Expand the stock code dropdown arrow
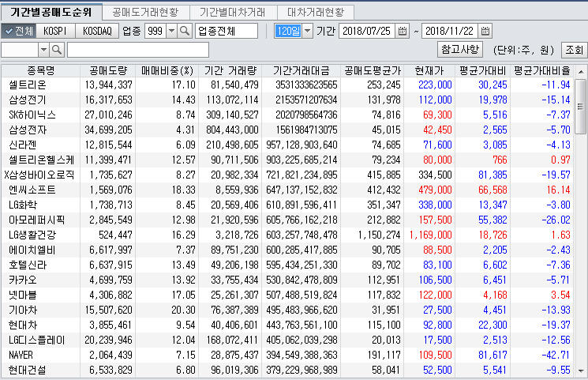588x380 pixels. click(x=43, y=50)
